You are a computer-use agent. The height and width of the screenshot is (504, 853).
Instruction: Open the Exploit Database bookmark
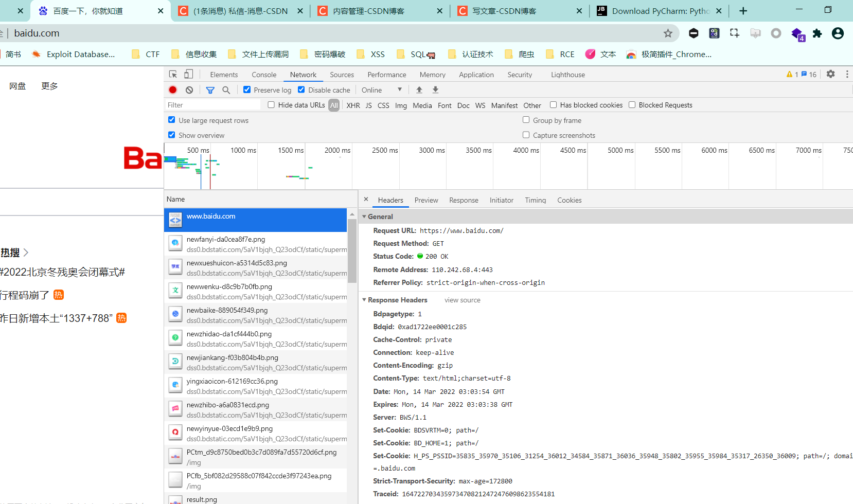coord(73,54)
